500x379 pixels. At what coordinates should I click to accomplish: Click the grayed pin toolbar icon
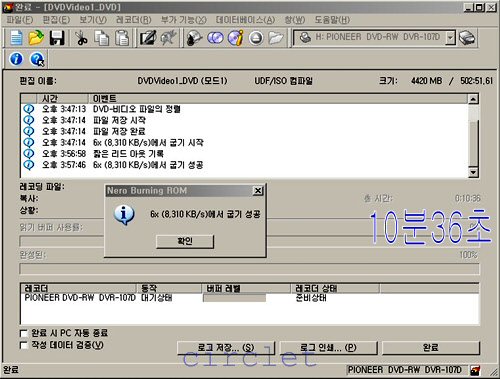[x=168, y=38]
